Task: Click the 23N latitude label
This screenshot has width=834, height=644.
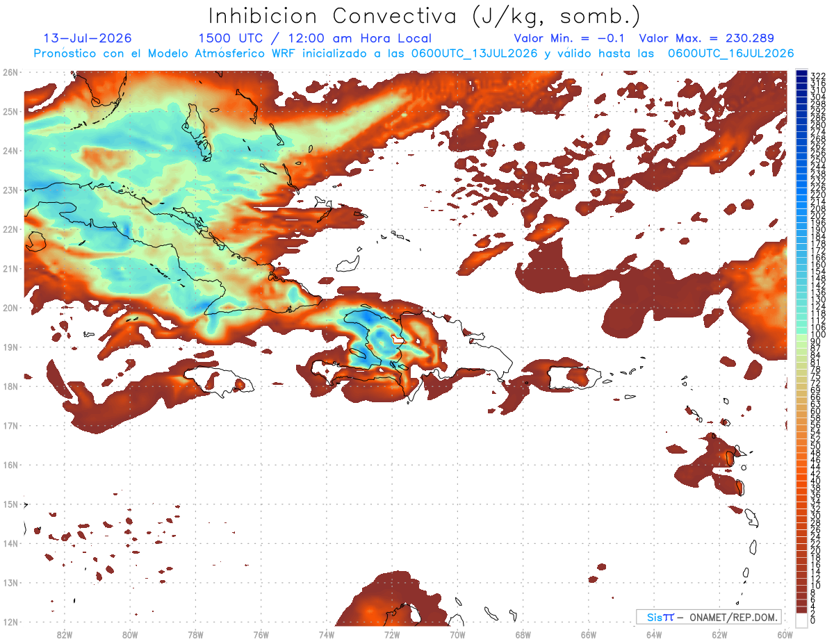Action: point(10,190)
